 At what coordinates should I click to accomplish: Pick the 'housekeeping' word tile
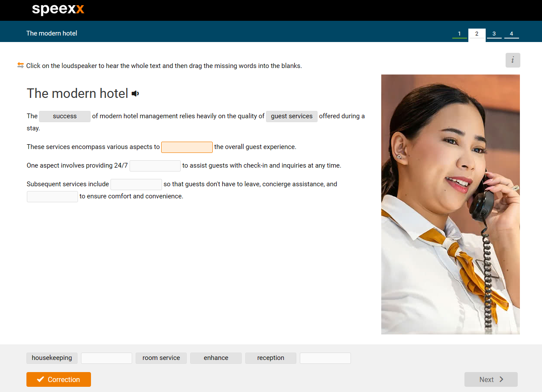point(52,358)
